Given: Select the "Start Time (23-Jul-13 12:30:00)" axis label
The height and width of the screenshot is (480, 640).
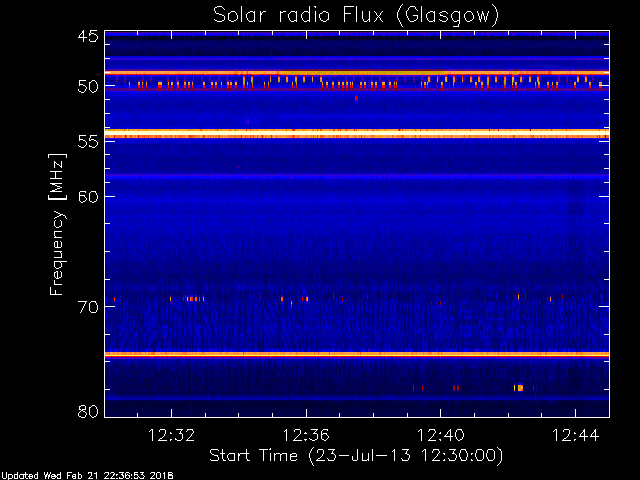Looking at the screenshot, I should 355,455.
